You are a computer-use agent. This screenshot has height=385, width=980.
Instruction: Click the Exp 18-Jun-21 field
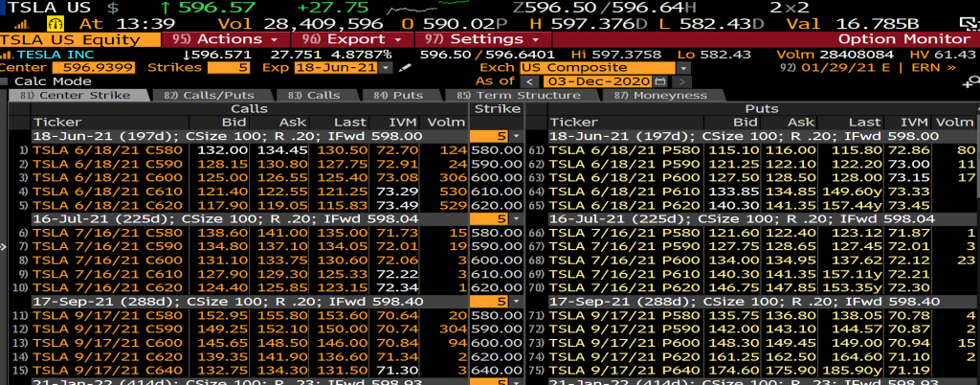(x=337, y=67)
